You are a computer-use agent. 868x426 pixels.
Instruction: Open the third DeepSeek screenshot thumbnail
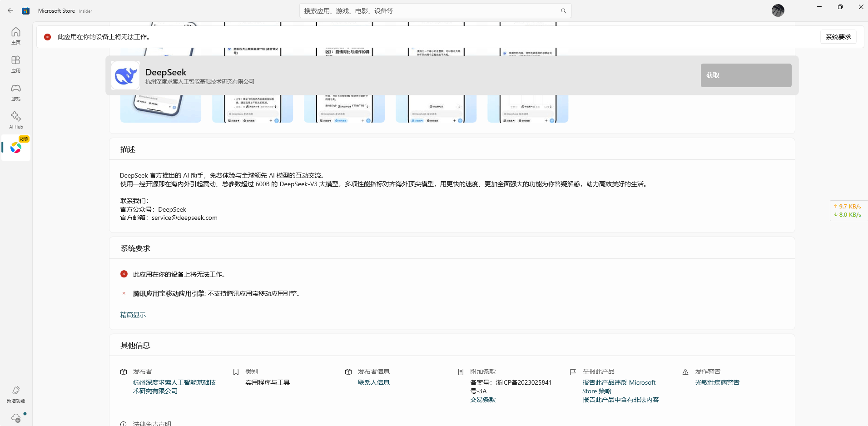tap(344, 109)
